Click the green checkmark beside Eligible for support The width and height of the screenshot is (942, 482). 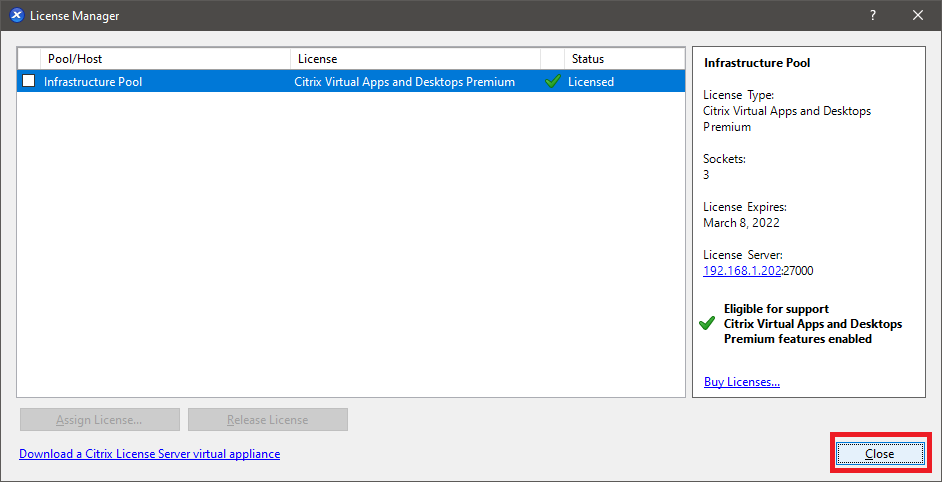pyautogui.click(x=707, y=324)
